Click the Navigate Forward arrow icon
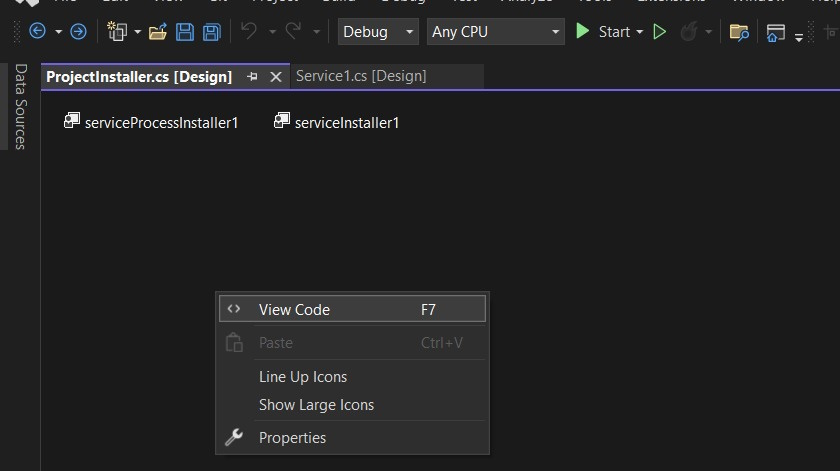This screenshot has width=840, height=471. [78, 32]
